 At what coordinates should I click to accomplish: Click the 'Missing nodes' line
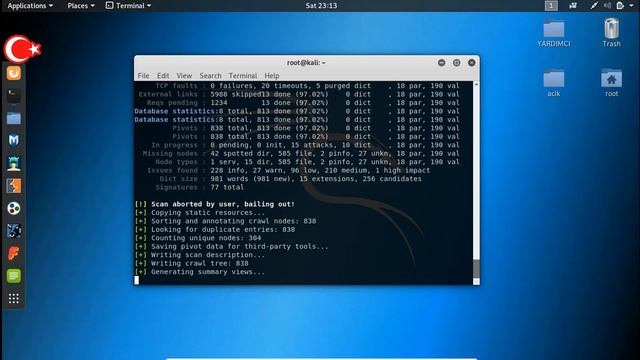tap(301, 153)
